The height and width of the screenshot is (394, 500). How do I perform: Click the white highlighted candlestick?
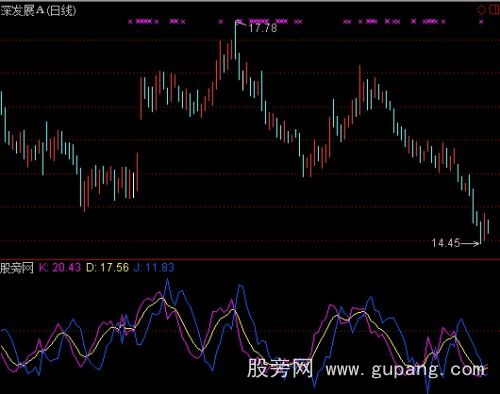[x=134, y=185]
